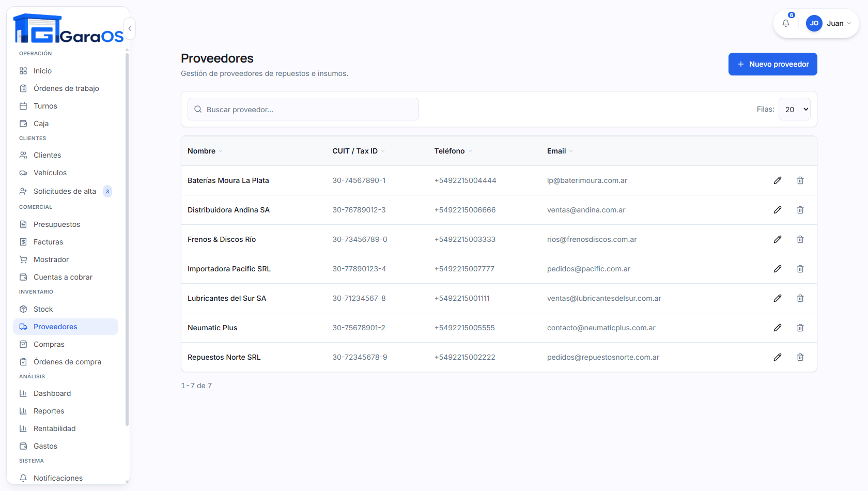Image resolution: width=868 pixels, height=491 pixels.
Task: Click edit pencil for Neumatic Plus
Action: (x=778, y=328)
